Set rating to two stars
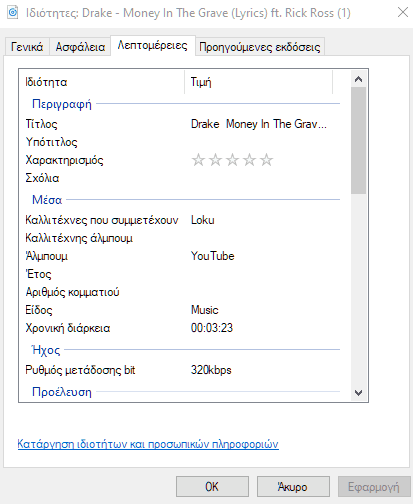 (x=215, y=160)
